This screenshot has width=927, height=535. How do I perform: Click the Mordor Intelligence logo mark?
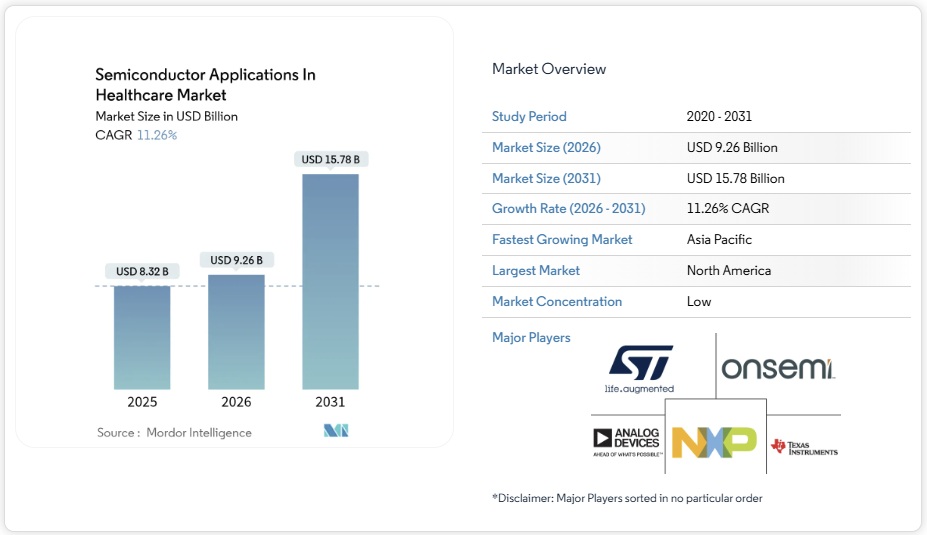(x=335, y=431)
